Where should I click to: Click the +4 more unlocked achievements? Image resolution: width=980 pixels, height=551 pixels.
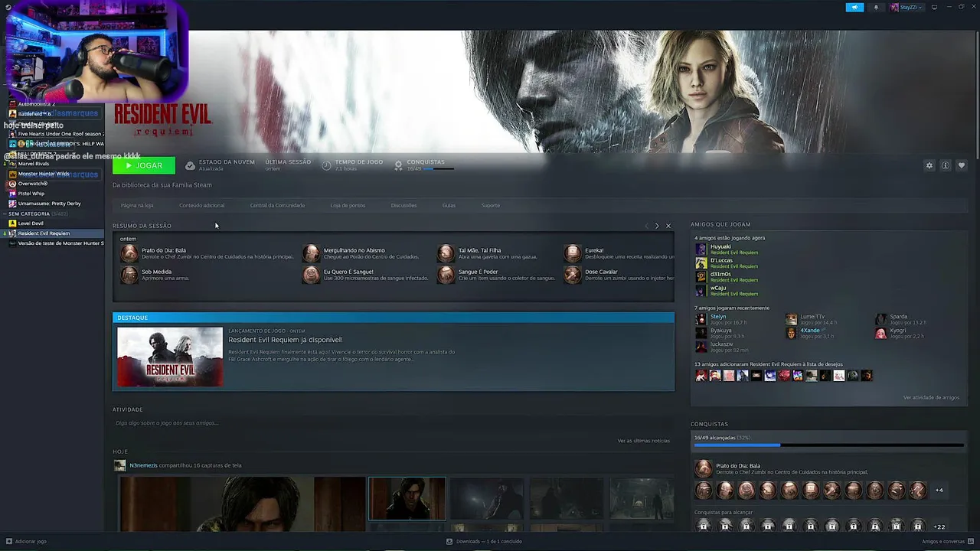click(x=939, y=490)
